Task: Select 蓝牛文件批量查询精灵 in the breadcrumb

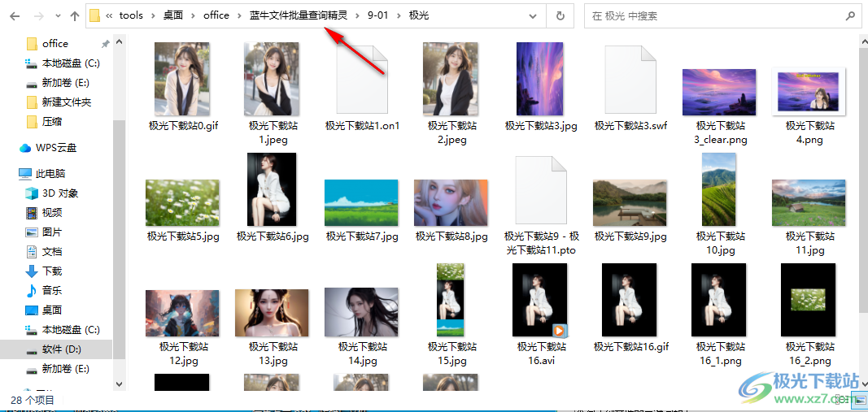Action: point(299,15)
